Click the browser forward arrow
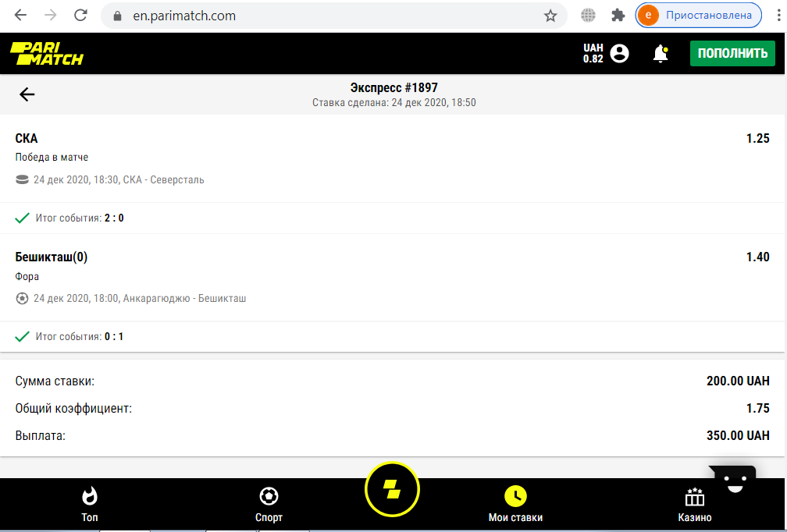787x532 pixels. [x=51, y=16]
